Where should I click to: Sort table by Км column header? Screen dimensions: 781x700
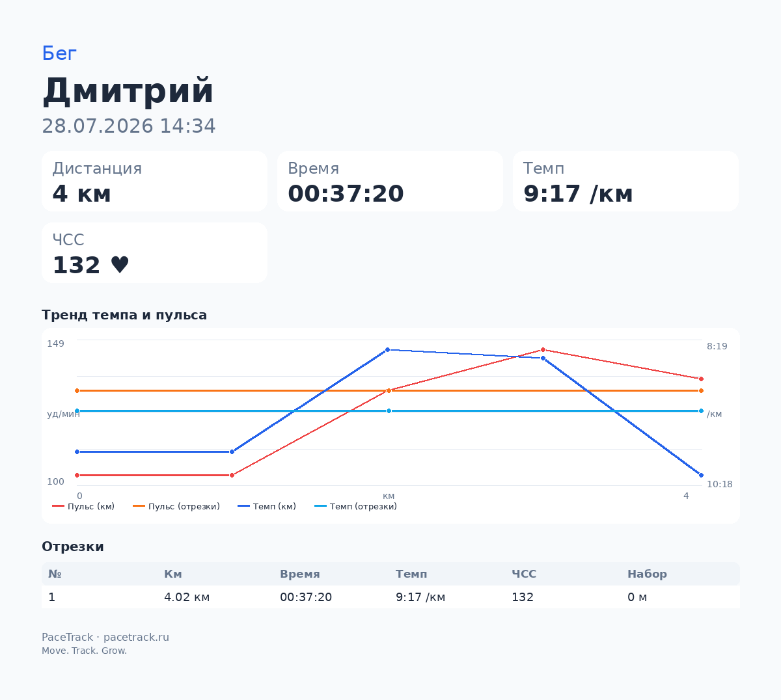173,574
